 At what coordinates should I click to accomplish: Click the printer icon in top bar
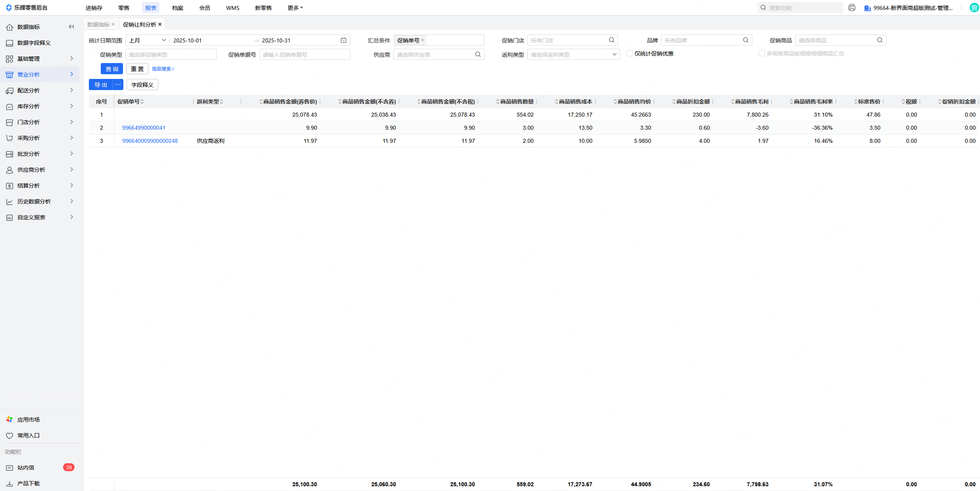pyautogui.click(x=851, y=8)
